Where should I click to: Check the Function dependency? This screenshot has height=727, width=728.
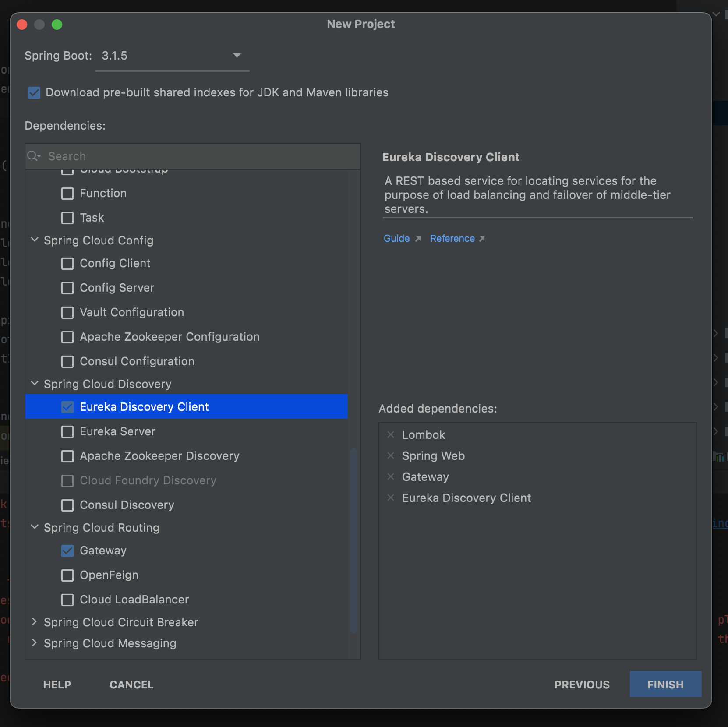[x=67, y=193]
